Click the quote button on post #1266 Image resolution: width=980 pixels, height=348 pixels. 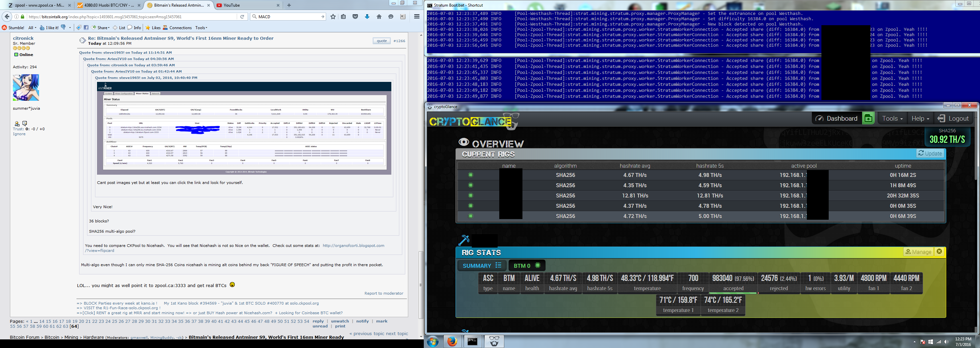tap(382, 41)
